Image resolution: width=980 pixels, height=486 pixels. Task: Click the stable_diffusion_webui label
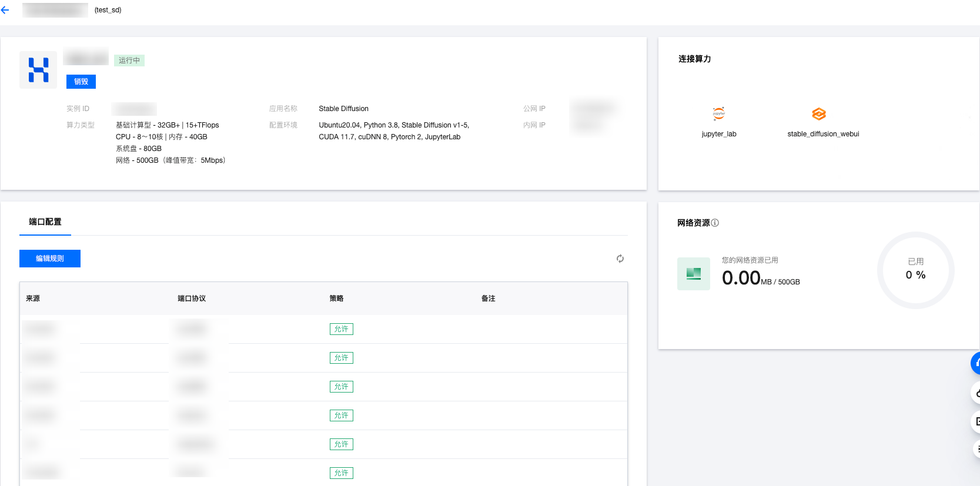point(823,134)
